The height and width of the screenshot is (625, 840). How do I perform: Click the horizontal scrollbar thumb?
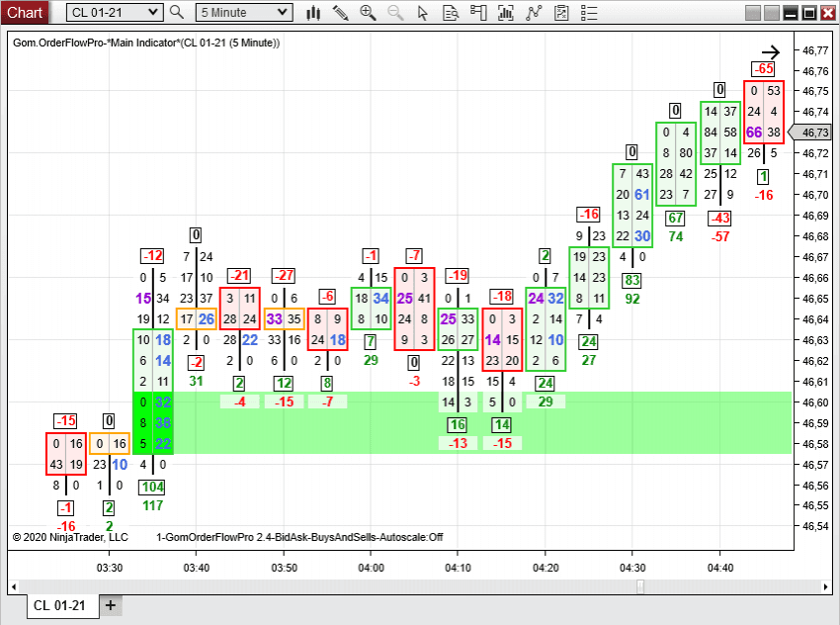pyautogui.click(x=640, y=586)
